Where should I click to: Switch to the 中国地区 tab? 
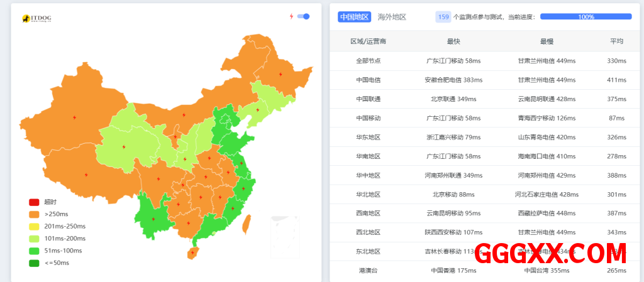(x=354, y=17)
